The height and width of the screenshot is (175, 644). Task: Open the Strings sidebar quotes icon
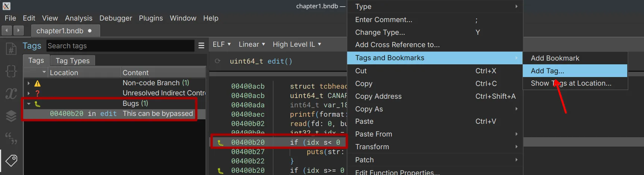tap(11, 138)
